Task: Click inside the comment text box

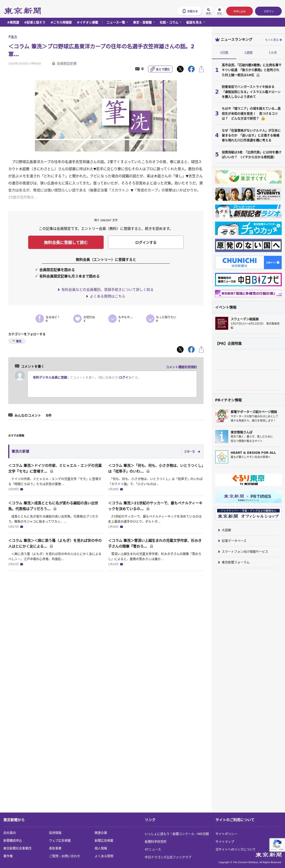Action: tap(112, 384)
